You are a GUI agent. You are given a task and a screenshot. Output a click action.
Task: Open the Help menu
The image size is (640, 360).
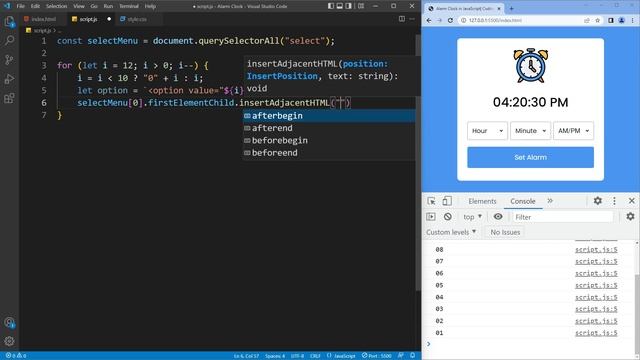point(150,6)
